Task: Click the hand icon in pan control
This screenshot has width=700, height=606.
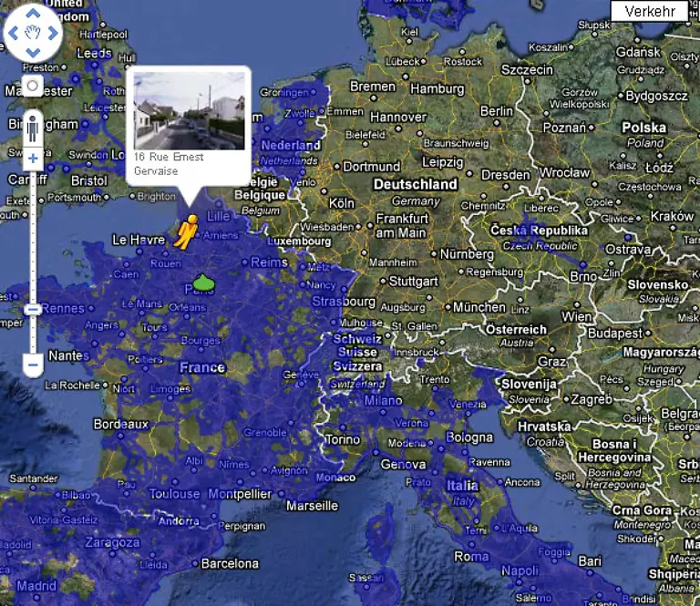Action: (x=32, y=34)
